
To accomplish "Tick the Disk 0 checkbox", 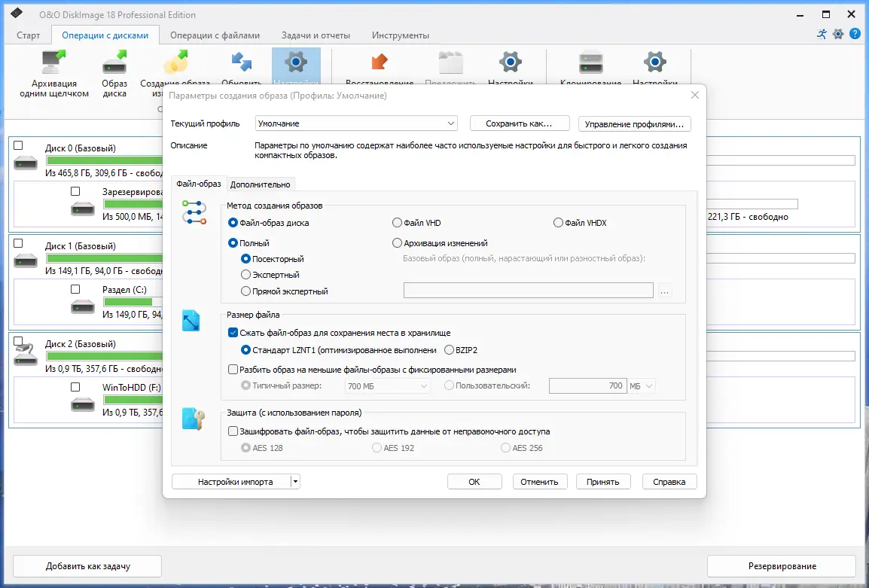I will click(18, 145).
